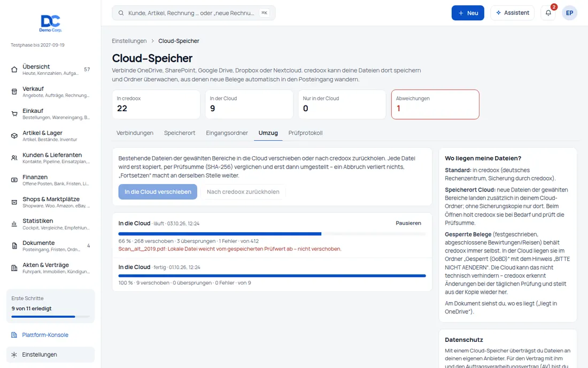588x368 pixels.
Task: Click the Statistiken bar chart icon
Action: coord(14,224)
